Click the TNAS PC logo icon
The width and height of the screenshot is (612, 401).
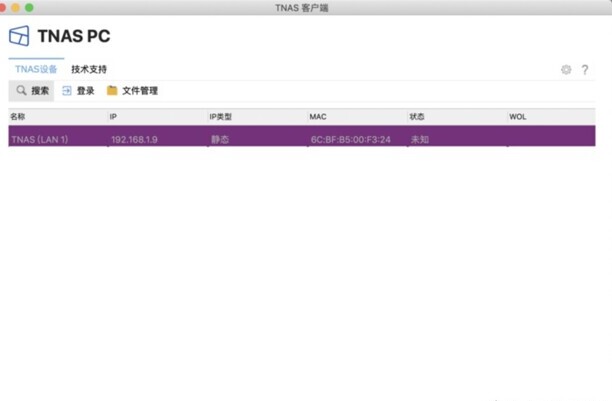19,36
